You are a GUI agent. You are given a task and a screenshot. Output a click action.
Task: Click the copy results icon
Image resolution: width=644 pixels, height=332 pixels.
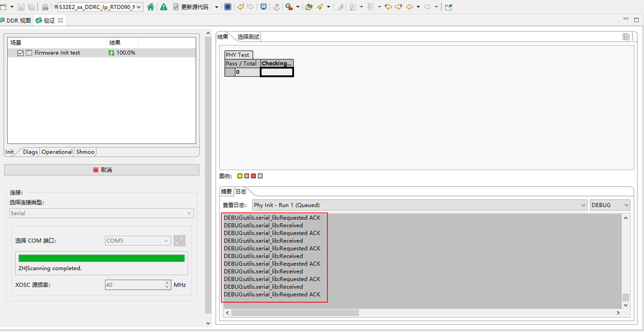pos(626,37)
